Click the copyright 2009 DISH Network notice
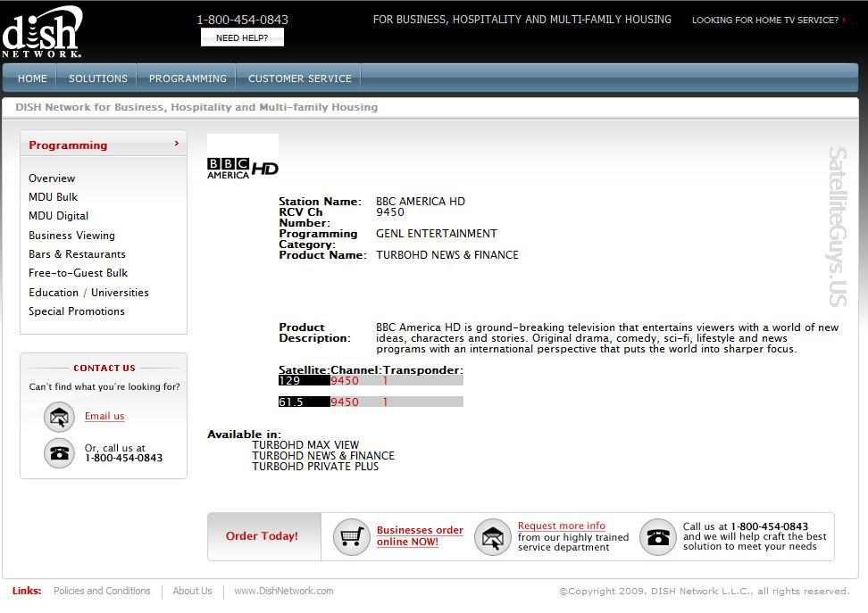 [705, 592]
